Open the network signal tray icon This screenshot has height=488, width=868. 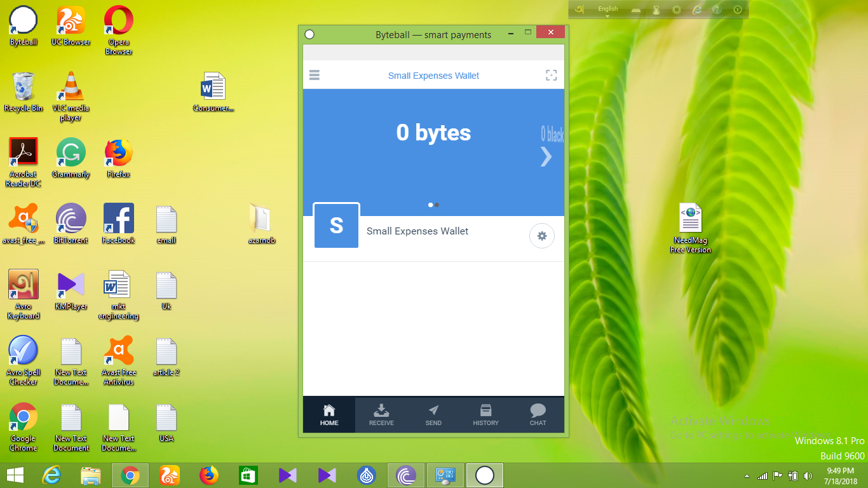point(763,475)
